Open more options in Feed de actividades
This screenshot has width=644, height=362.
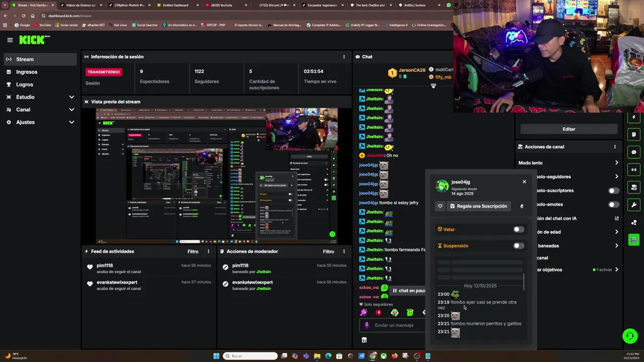point(208,251)
